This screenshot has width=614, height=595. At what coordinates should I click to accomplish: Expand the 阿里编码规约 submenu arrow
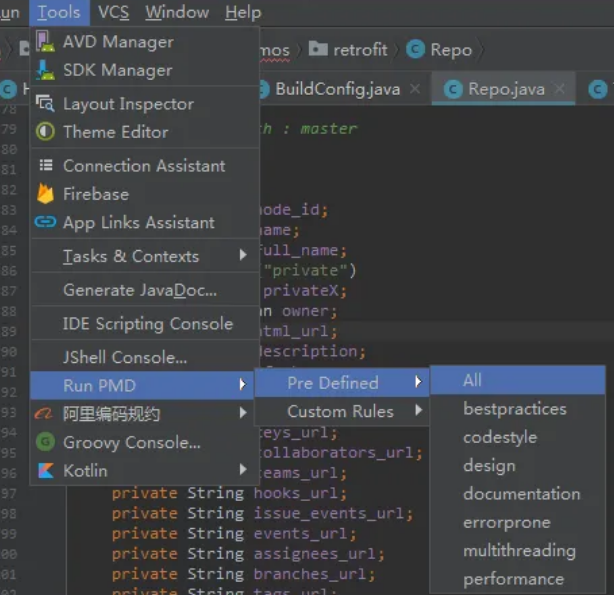pyautogui.click(x=243, y=412)
